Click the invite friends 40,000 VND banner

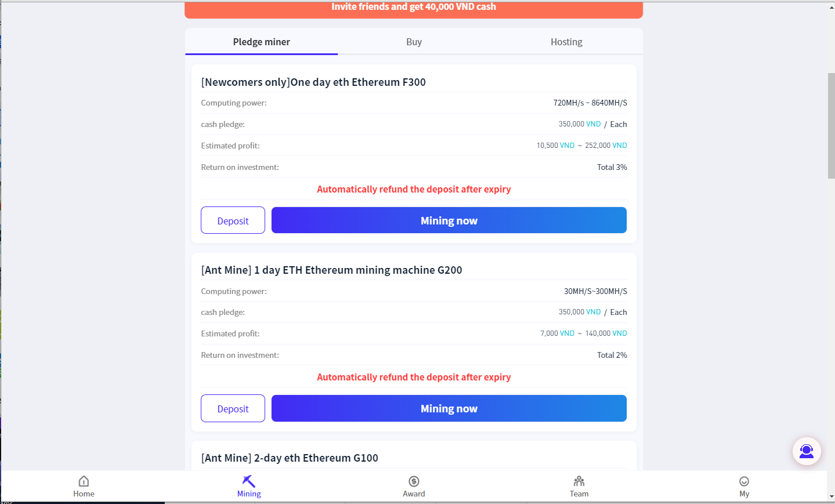click(x=413, y=8)
